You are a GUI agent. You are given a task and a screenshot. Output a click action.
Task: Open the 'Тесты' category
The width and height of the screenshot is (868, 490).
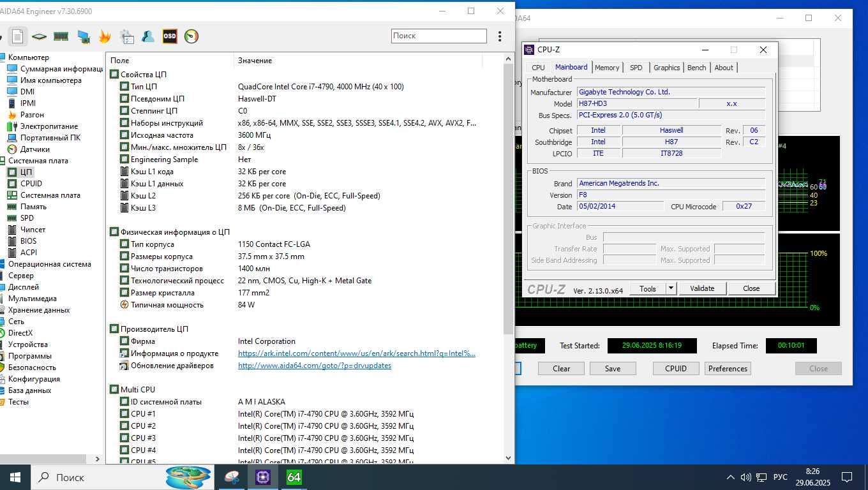tap(19, 402)
